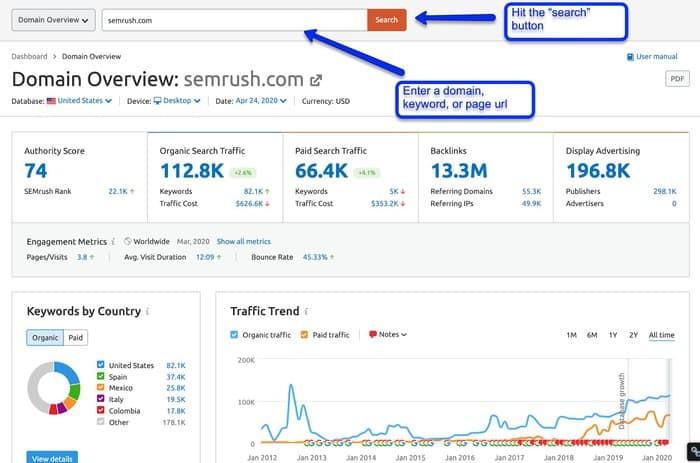Click United States keywords value 82.1K

pos(176,365)
